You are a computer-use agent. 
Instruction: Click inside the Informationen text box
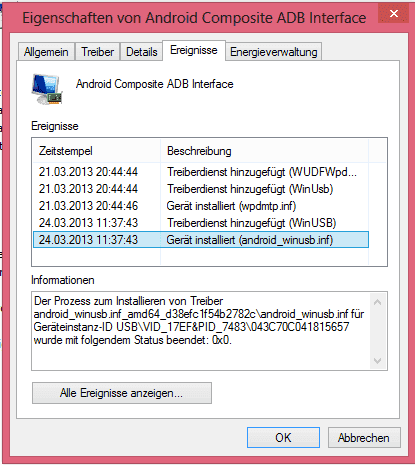(x=201, y=331)
